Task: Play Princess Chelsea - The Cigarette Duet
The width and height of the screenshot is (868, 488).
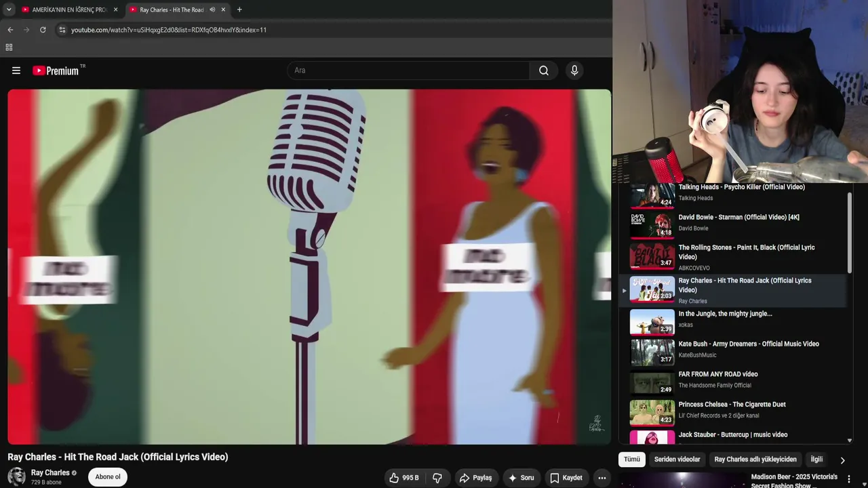Action: click(732, 405)
